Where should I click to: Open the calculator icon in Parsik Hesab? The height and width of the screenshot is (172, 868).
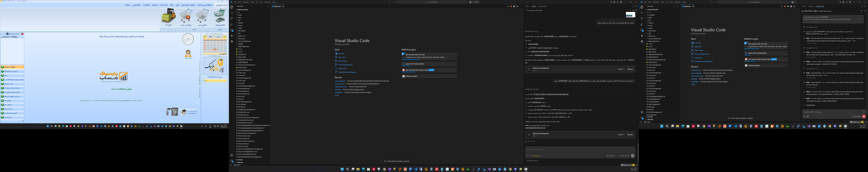click(x=175, y=112)
